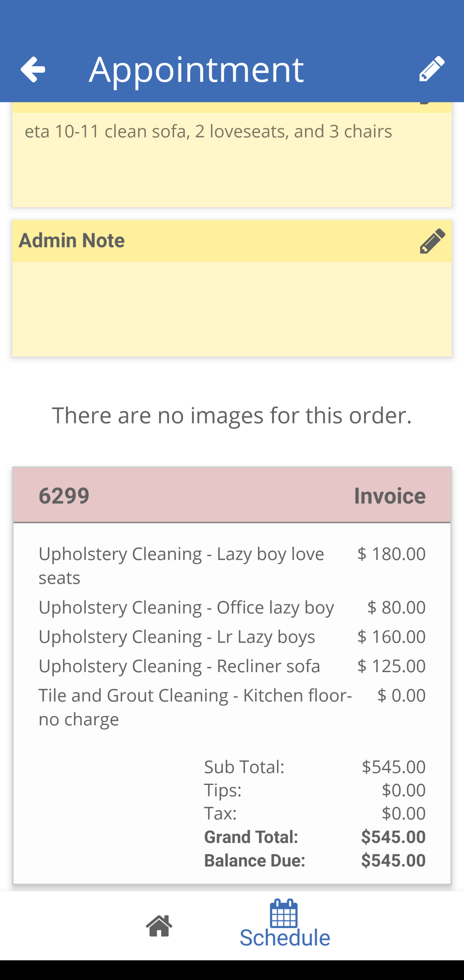Tap the Office lazy boy line item
The image size is (464, 980).
point(186,607)
